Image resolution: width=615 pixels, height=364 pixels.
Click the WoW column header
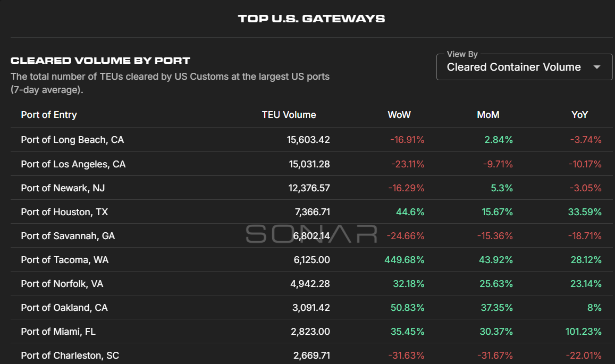[x=399, y=115]
